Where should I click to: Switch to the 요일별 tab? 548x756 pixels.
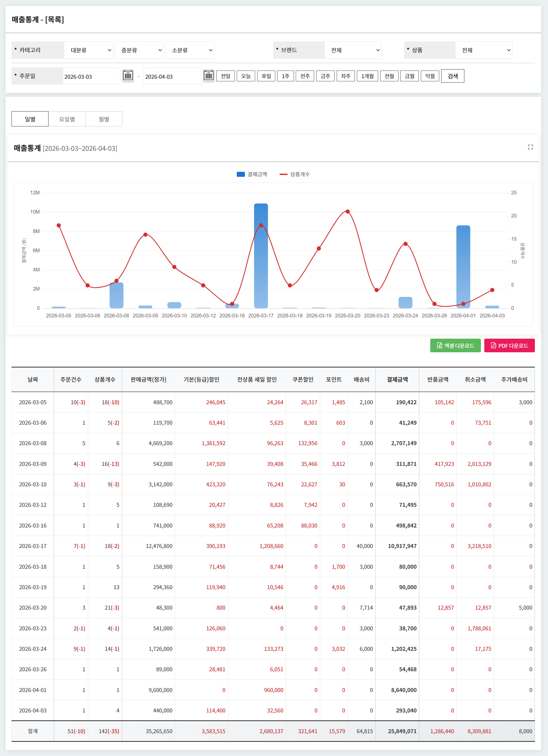pyautogui.click(x=67, y=119)
